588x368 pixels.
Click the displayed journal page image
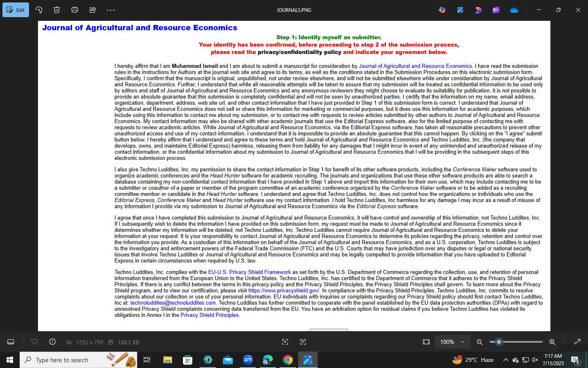pos(294,176)
